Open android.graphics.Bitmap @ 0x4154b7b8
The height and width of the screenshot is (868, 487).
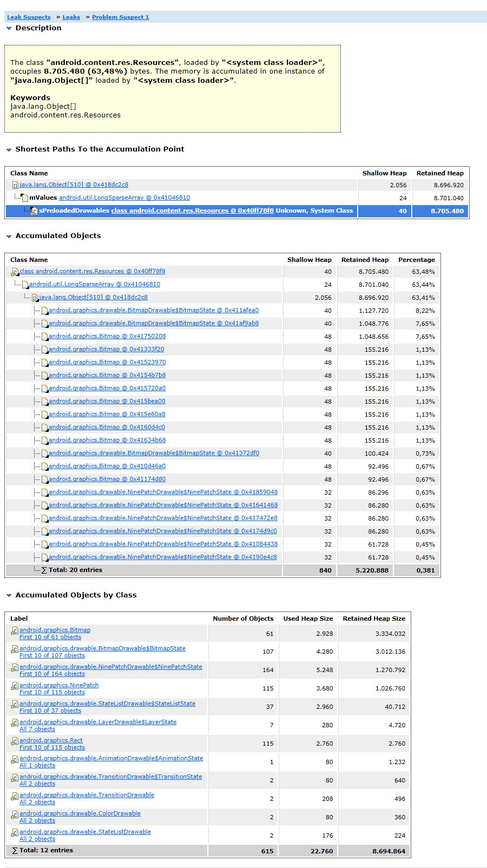pyautogui.click(x=107, y=375)
